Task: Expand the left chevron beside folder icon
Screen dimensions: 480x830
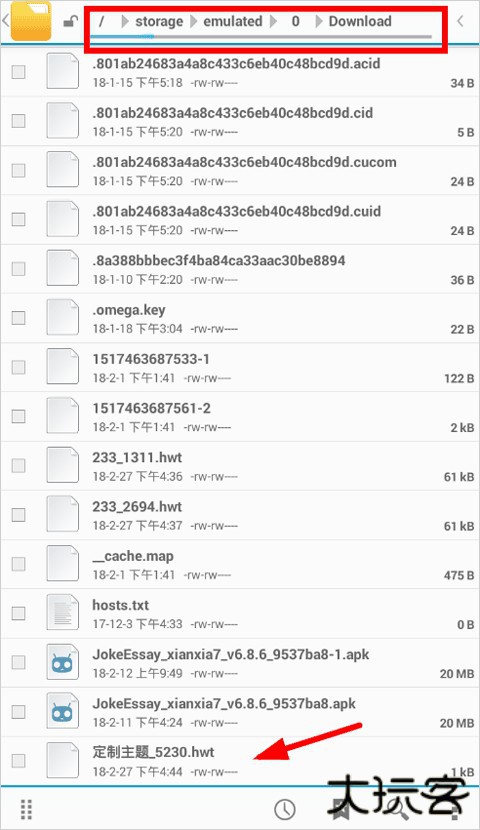Action: coord(5,21)
